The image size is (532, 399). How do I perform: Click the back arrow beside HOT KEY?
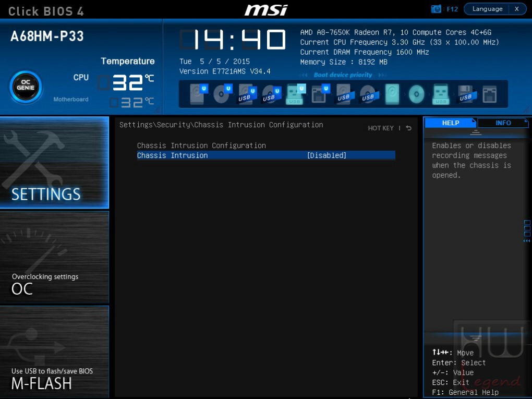409,128
